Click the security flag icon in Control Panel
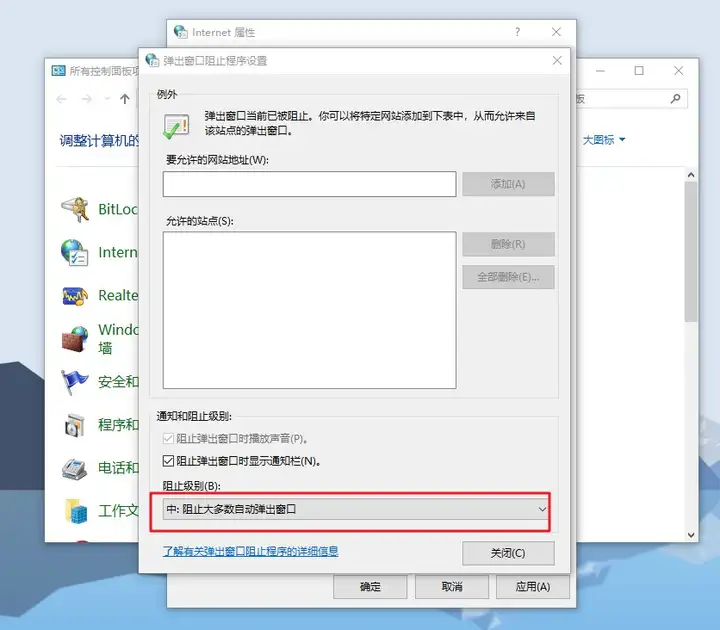720x630 pixels. click(75, 382)
